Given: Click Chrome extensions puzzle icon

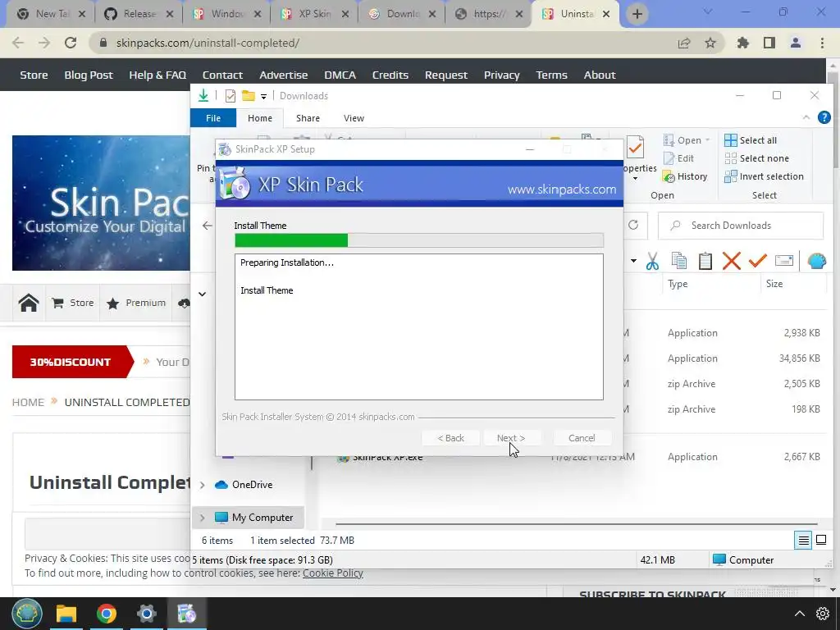Looking at the screenshot, I should (743, 43).
